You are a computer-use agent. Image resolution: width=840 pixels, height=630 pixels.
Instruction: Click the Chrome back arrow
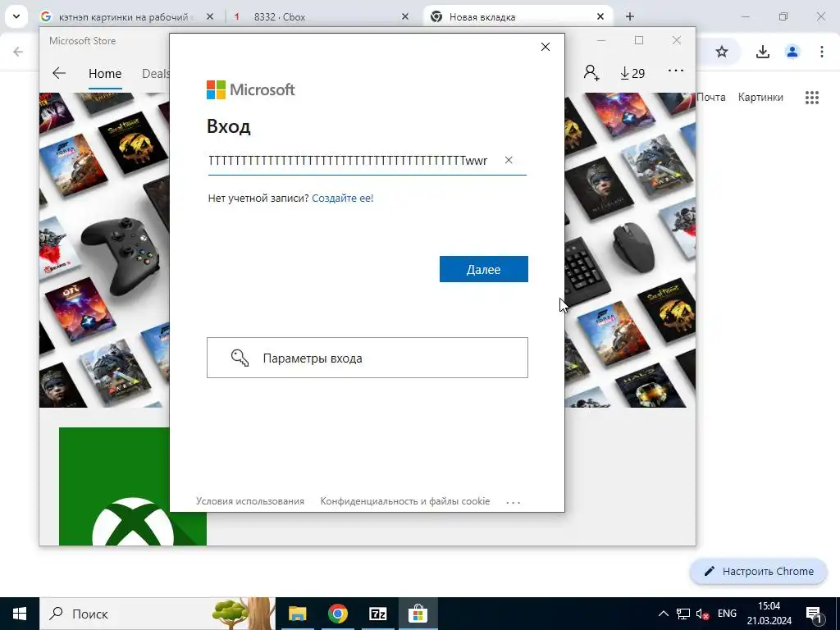pos(18,52)
